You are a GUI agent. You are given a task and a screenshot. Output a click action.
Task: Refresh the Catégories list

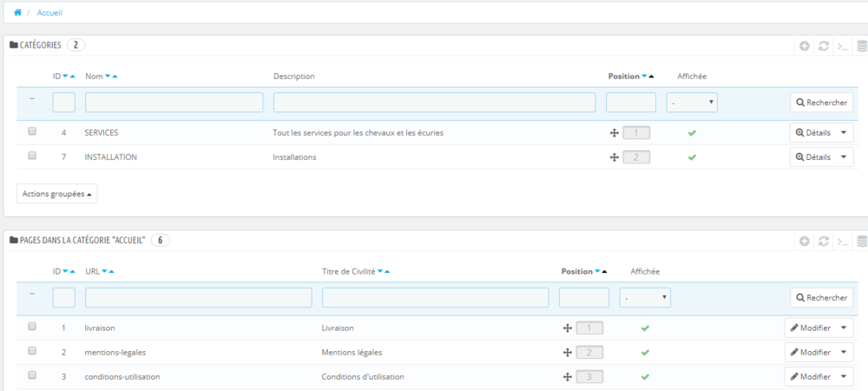click(824, 46)
